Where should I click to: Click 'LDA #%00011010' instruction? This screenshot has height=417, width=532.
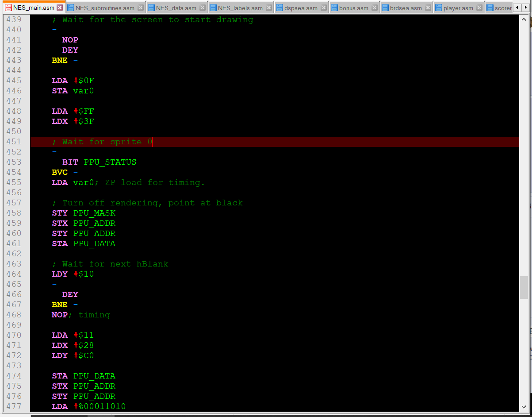pyautogui.click(x=89, y=406)
